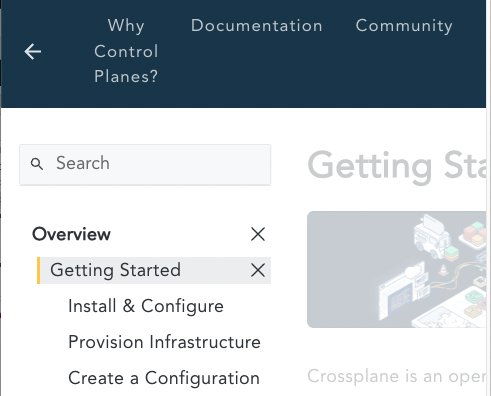
Task: Open the Provision Infrastructure page
Action: [164, 342]
